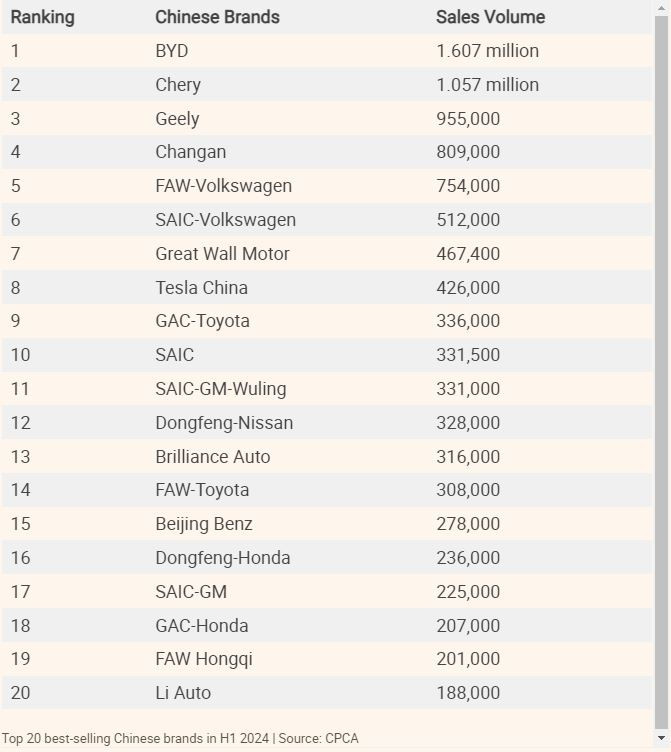Screen dimensions: 671x752
Task: Click the Tesla China brand name
Action: [x=201, y=288]
